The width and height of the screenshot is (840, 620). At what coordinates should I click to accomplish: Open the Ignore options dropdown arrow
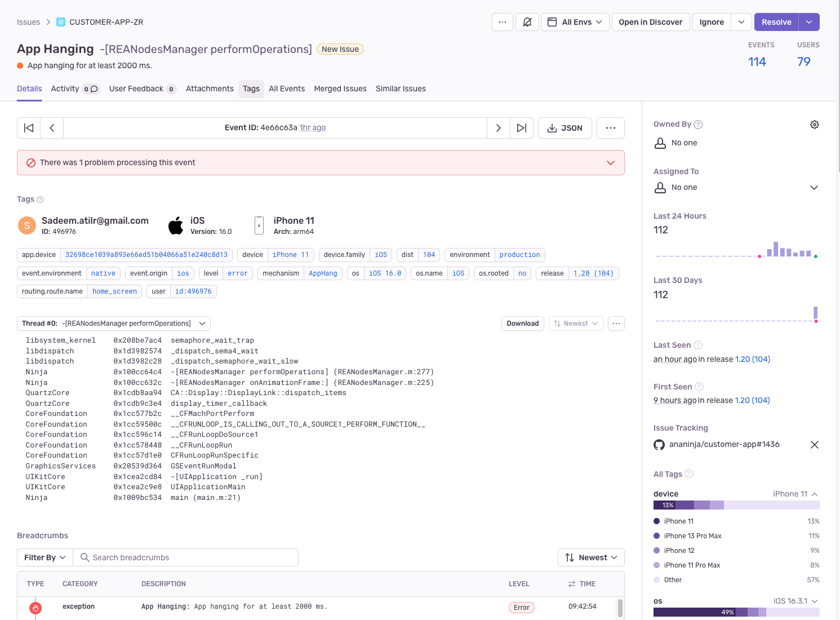(741, 22)
